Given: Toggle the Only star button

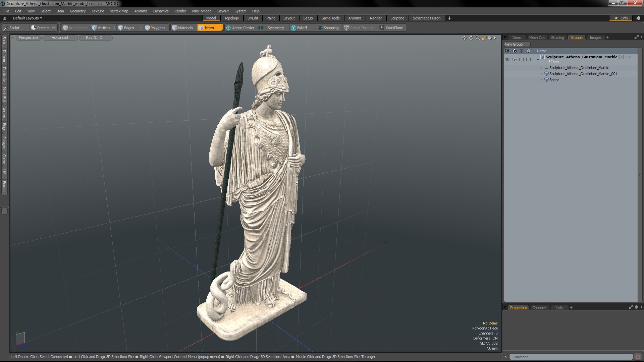Looking at the screenshot, I should [621, 18].
